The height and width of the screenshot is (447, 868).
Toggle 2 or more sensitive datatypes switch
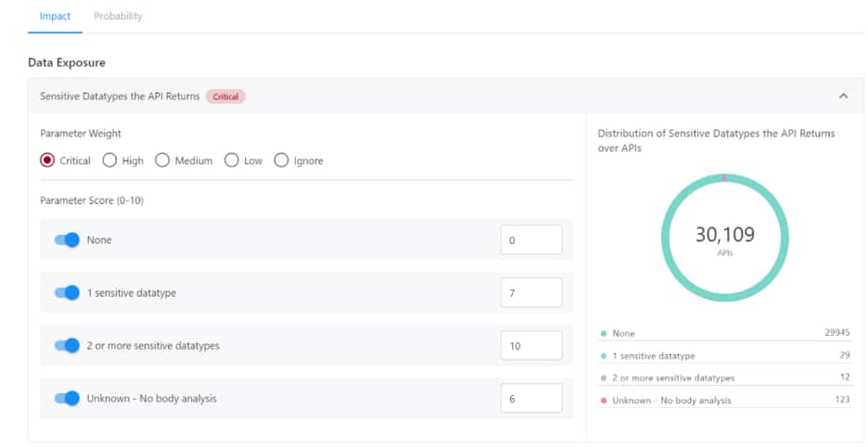coord(68,346)
